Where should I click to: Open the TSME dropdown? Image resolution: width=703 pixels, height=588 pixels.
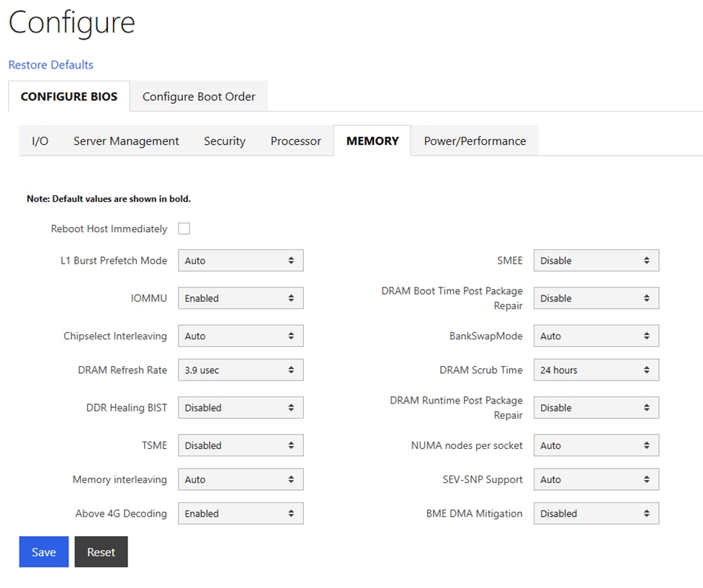(x=241, y=445)
